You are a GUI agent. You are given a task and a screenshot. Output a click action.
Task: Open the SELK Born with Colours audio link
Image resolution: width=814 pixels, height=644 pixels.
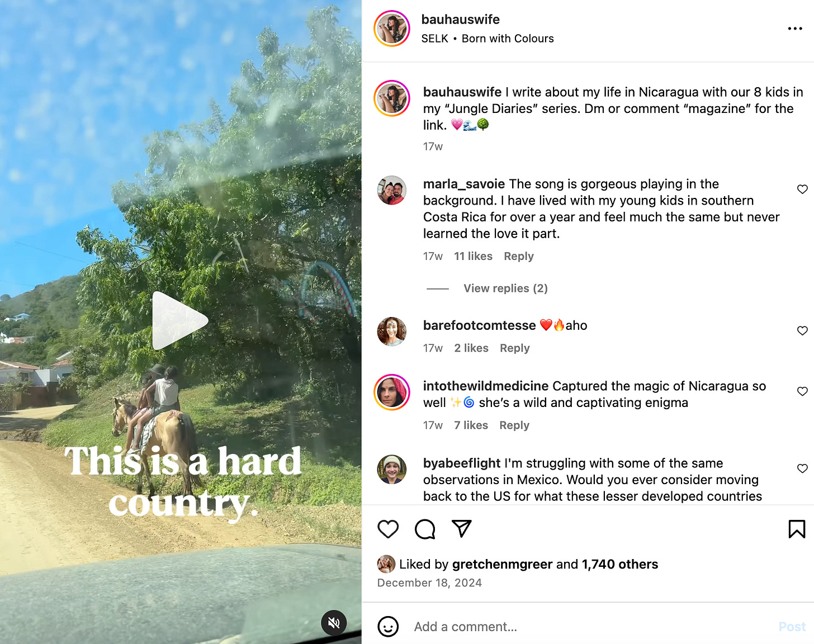[488, 39]
